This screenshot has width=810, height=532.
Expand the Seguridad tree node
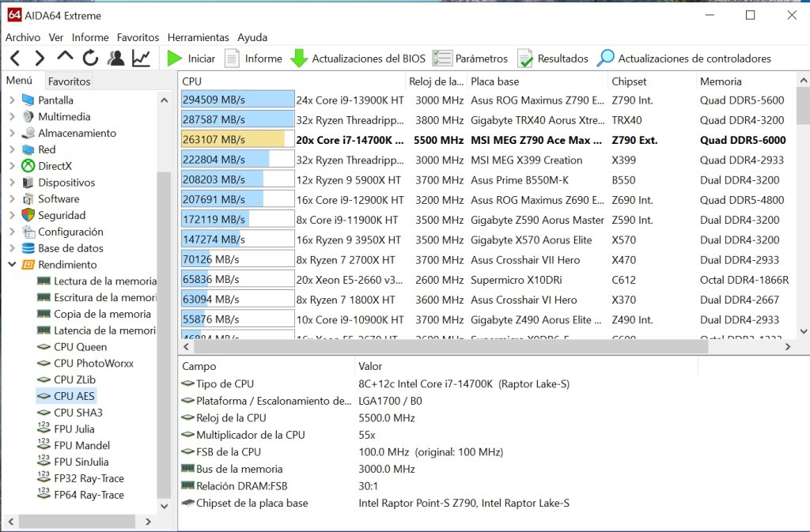pyautogui.click(x=13, y=215)
